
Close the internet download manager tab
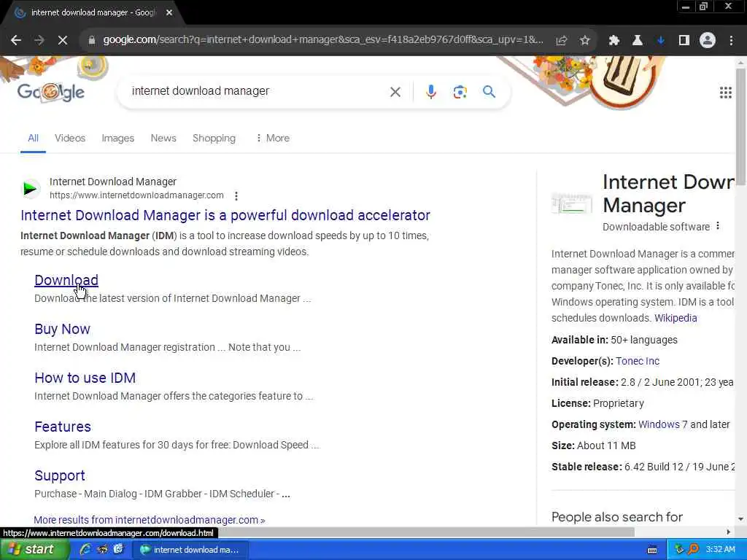[x=169, y=13]
